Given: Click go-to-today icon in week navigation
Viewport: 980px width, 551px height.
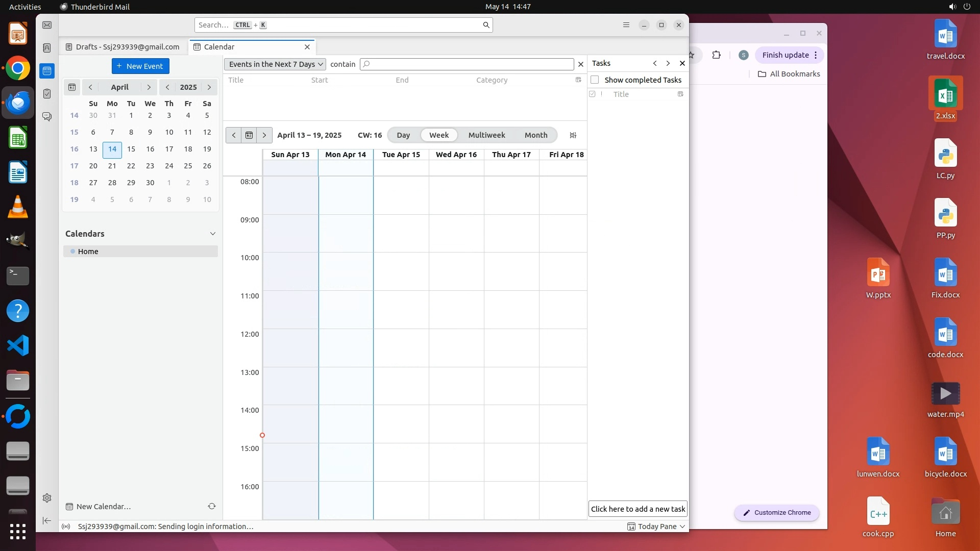Looking at the screenshot, I should point(249,135).
